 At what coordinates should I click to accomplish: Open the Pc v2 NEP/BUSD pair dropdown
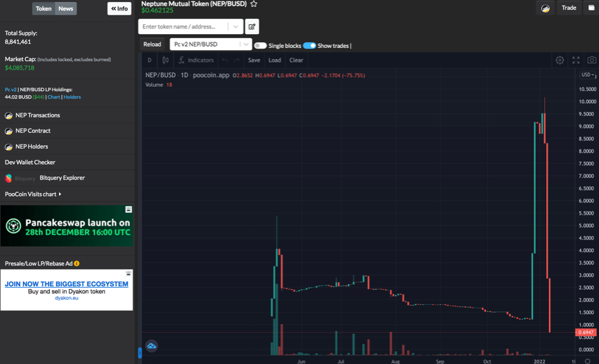[x=246, y=44]
